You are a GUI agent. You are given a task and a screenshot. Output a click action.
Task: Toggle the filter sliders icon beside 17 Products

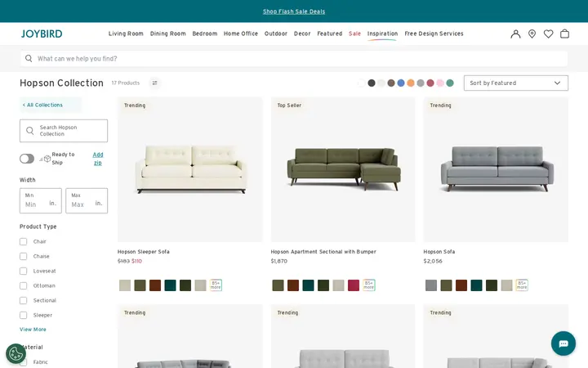(154, 83)
